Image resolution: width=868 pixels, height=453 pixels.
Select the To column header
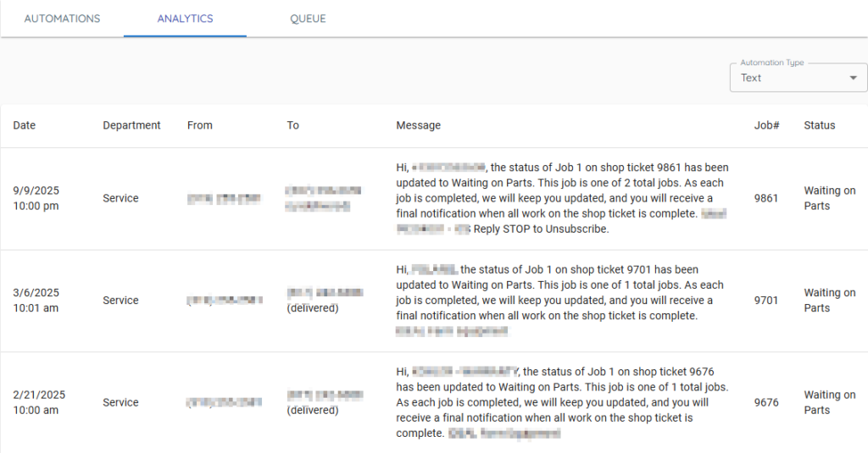click(293, 125)
